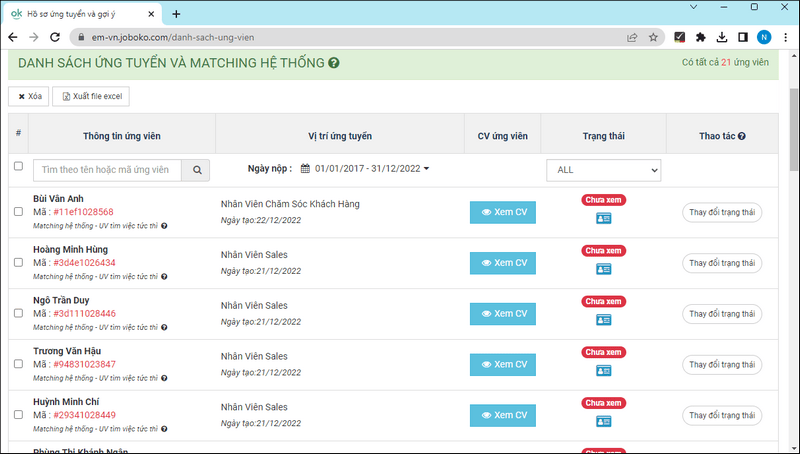Click Xem CV for Huỳnh Minh Chí
Image resolution: width=800 pixels, height=454 pixels.
click(502, 415)
